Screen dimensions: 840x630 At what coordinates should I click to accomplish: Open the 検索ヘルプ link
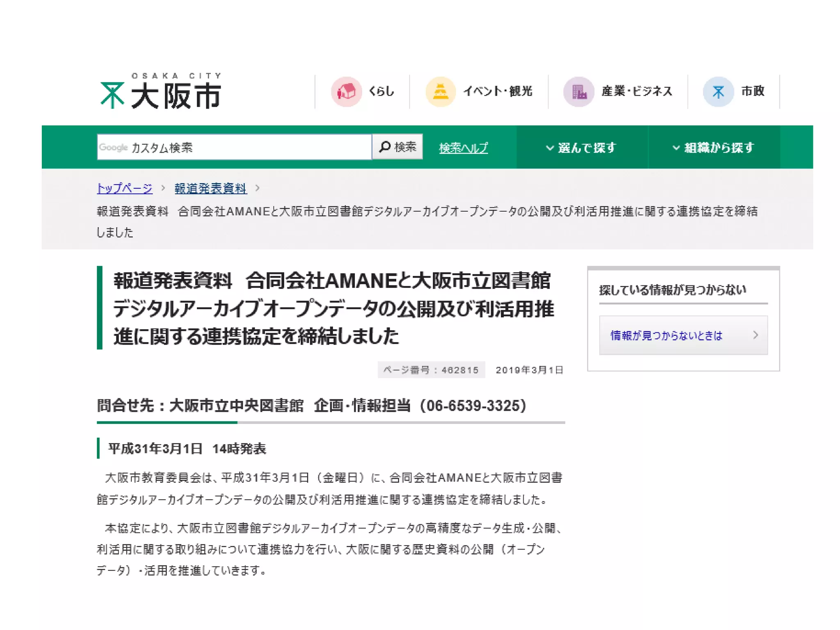point(463,148)
